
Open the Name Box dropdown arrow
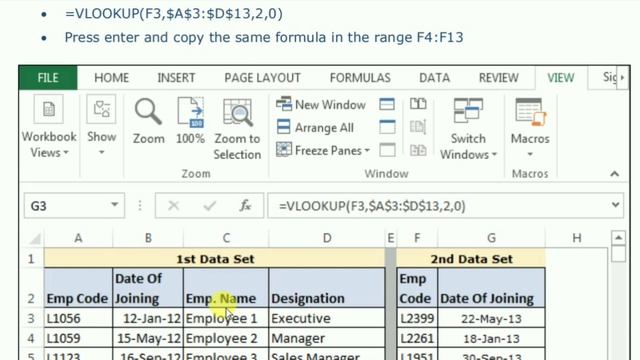(115, 205)
